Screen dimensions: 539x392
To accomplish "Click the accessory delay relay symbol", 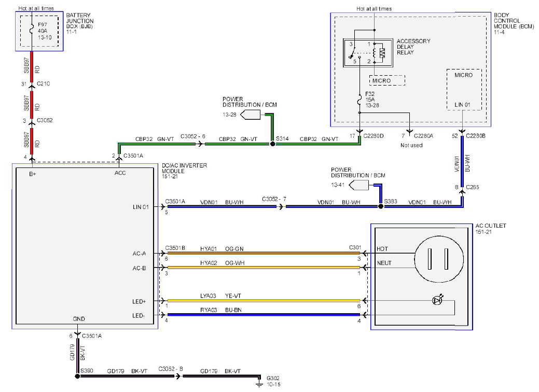I will pyautogui.click(x=368, y=52).
